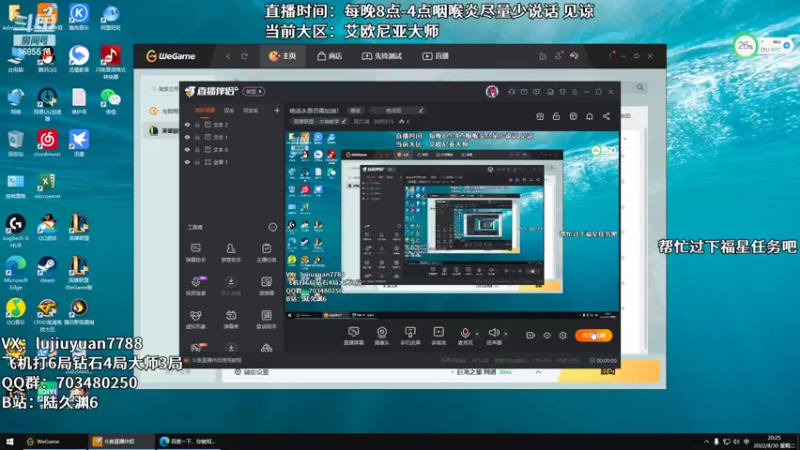Lock the 文本 2 source layer

pyautogui.click(x=197, y=124)
